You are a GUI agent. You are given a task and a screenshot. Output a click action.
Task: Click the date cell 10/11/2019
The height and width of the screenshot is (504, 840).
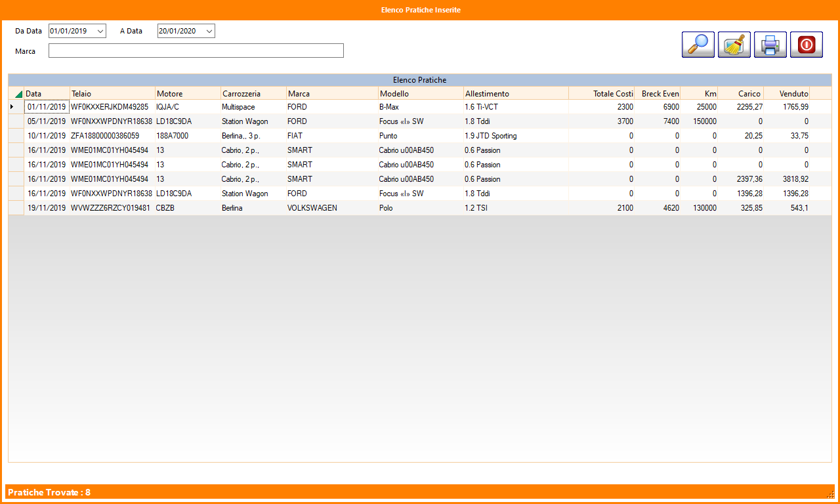click(47, 135)
